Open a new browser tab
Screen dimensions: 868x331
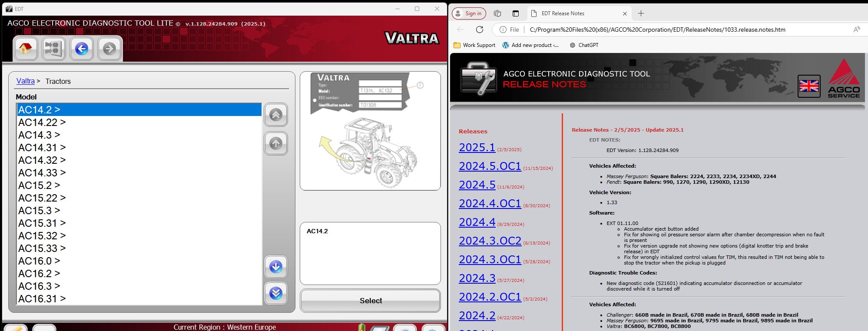click(641, 13)
